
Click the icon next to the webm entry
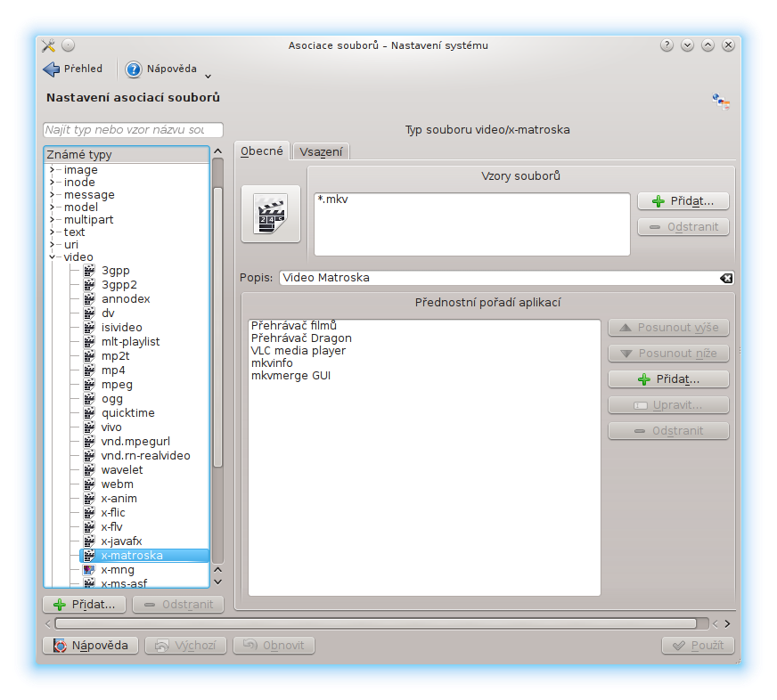(x=89, y=484)
